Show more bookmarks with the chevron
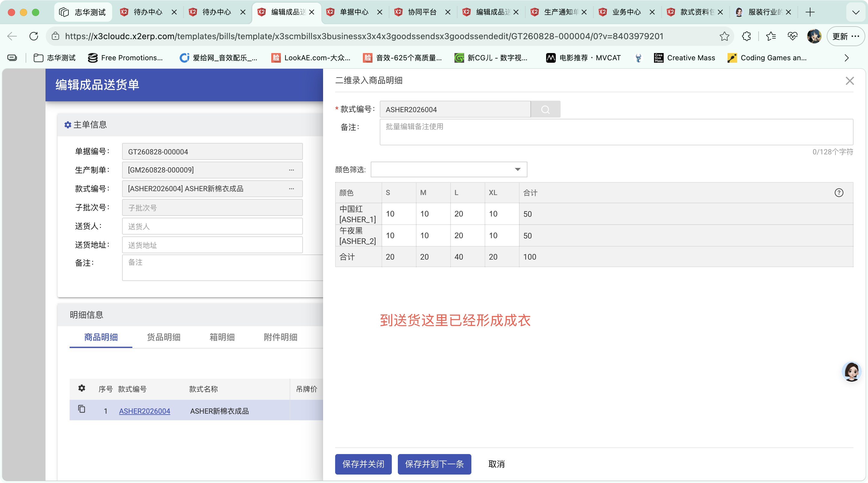 tap(846, 58)
